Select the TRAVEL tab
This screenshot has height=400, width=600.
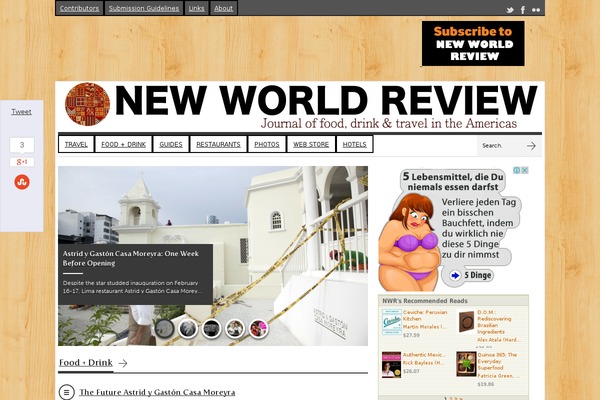point(76,144)
